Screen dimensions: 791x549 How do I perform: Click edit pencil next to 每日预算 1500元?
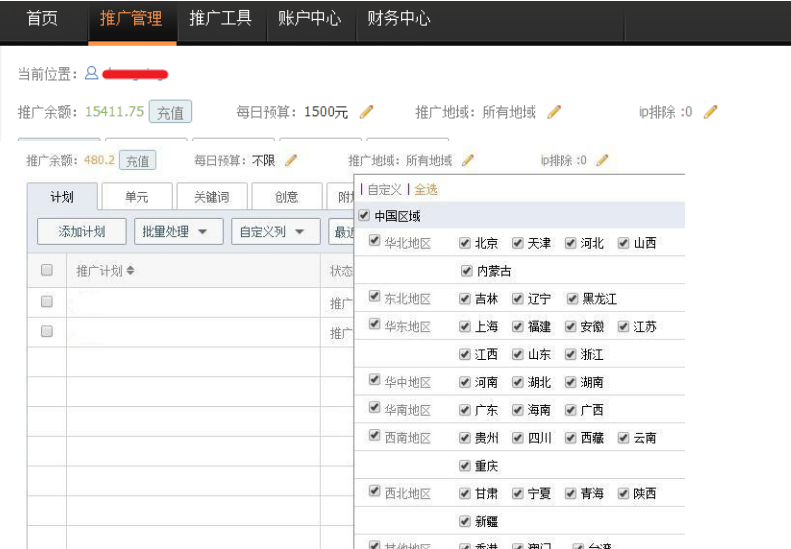[x=367, y=112]
